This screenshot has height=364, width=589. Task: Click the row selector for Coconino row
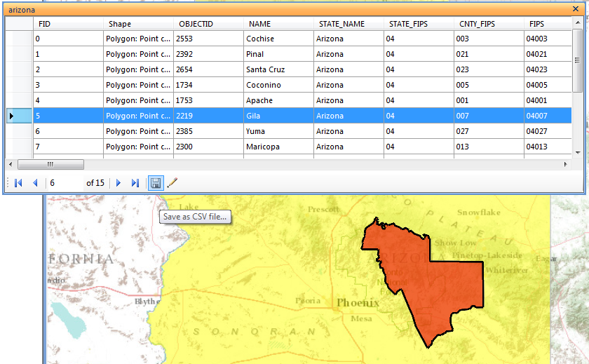19,86
